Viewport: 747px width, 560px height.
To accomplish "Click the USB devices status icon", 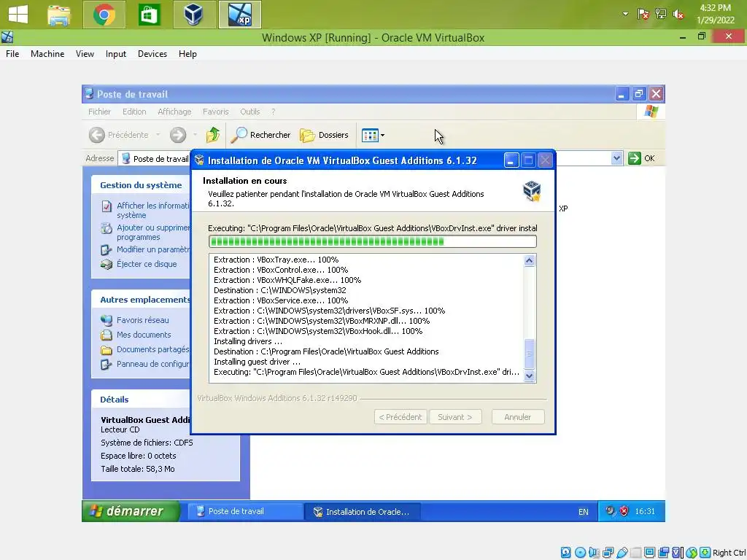I will [x=622, y=553].
